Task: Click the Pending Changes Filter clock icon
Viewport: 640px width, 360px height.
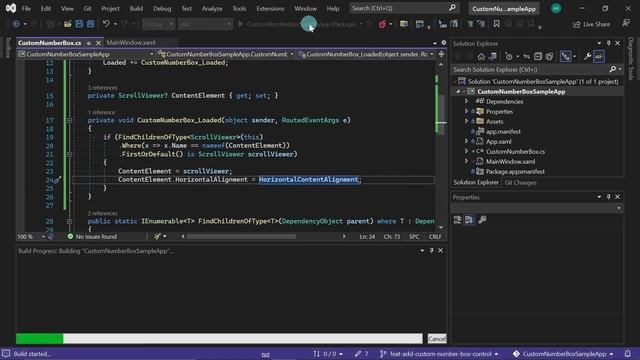Action: [509, 57]
